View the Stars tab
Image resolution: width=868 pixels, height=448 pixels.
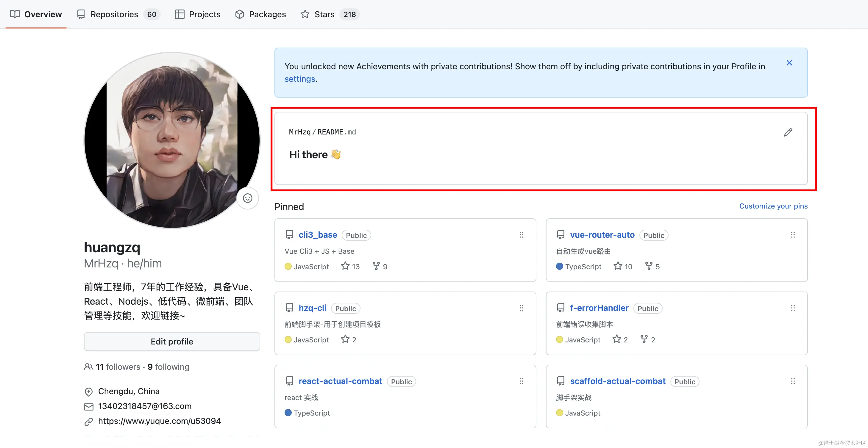pos(330,14)
